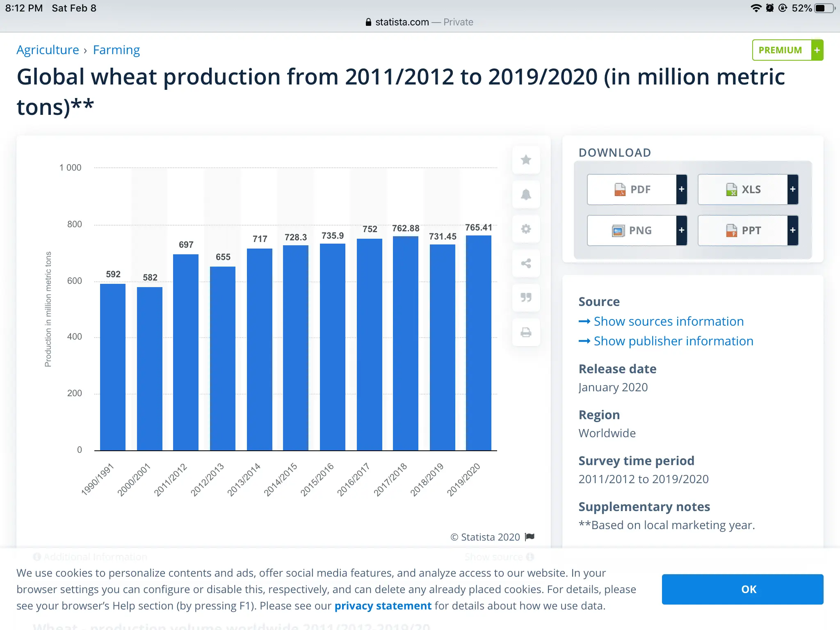Click the share icon beside chart
The image size is (840, 630).
tap(526, 263)
